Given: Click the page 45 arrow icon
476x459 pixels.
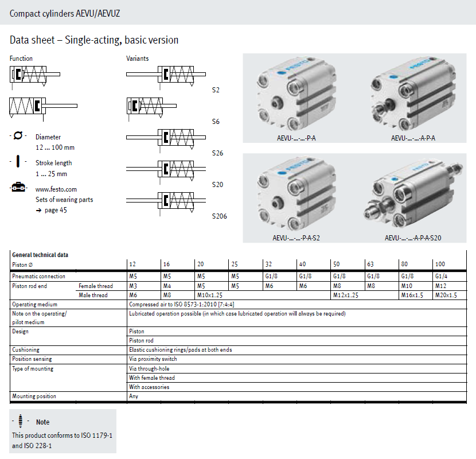Looking at the screenshot, I should pyautogui.click(x=38, y=210).
